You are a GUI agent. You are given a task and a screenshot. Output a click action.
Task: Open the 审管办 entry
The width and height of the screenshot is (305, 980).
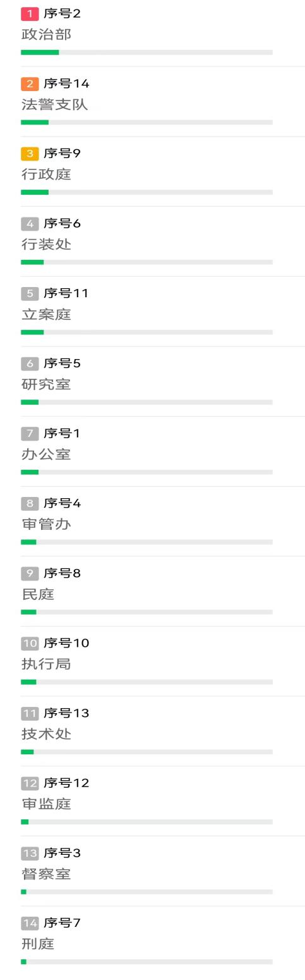point(152,521)
